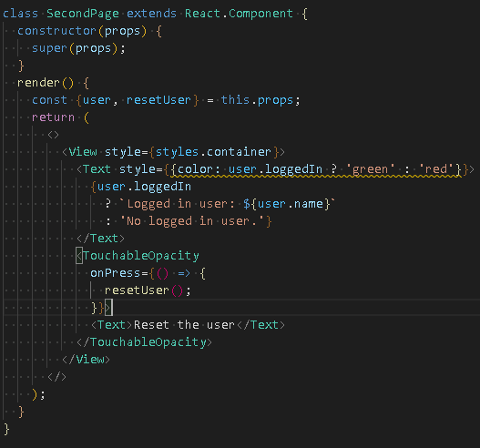Screen dimensions: 480x448
Task: Click the closing '</Text>' tag after the ternary
Action: 101,239
